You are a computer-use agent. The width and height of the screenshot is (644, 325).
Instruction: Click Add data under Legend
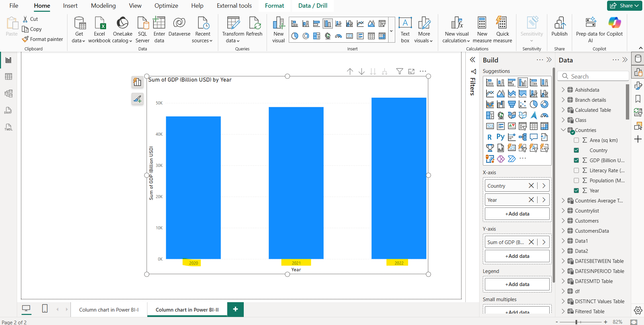517,284
